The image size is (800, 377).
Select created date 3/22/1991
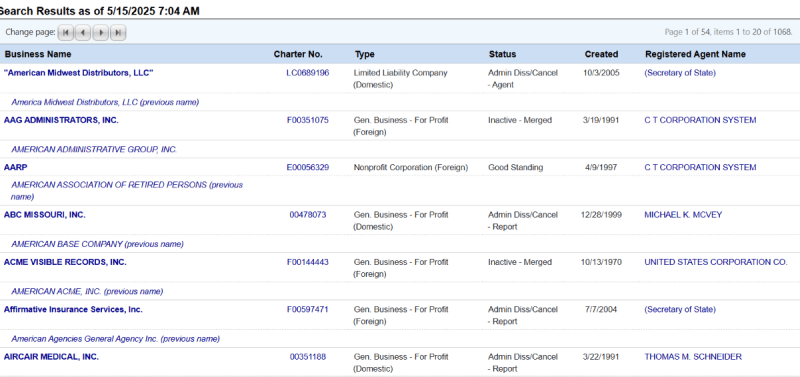(601, 357)
